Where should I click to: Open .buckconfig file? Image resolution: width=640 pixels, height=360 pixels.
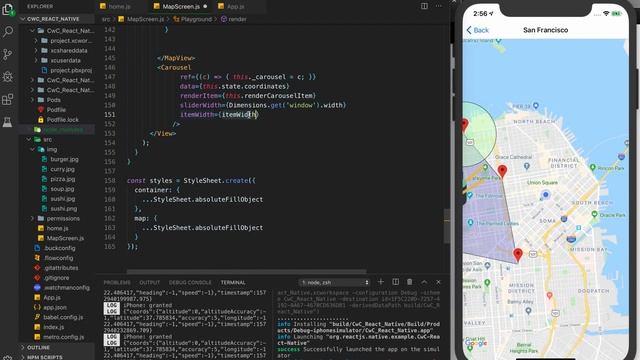[60, 248]
